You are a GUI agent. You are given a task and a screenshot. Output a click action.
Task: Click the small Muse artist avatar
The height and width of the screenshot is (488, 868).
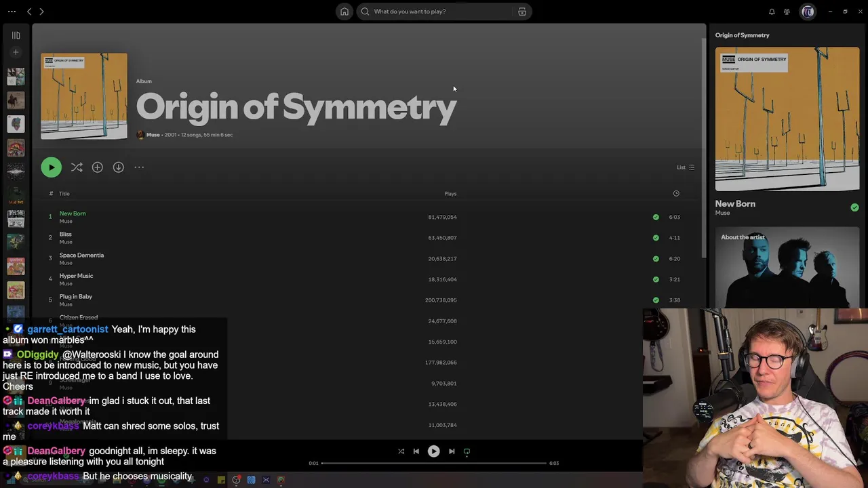[x=140, y=135]
